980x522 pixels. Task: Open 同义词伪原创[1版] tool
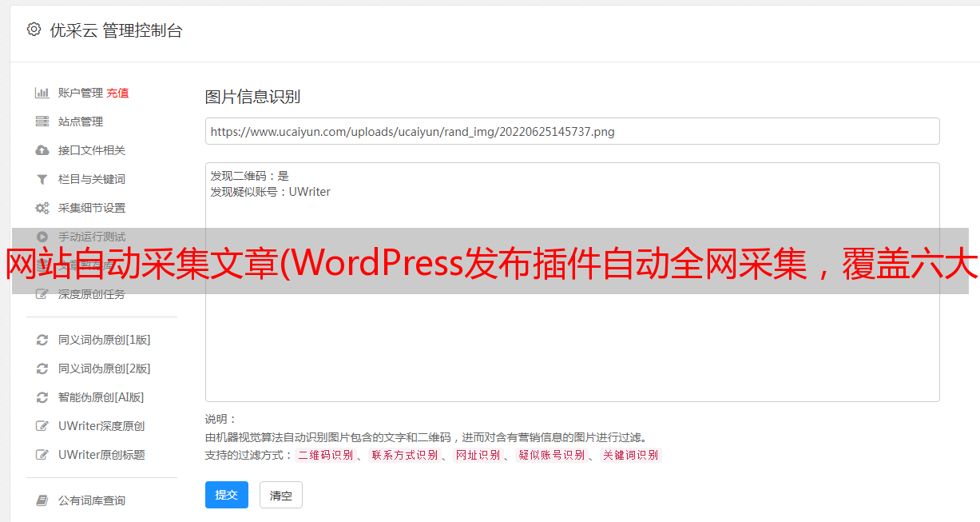tap(105, 340)
